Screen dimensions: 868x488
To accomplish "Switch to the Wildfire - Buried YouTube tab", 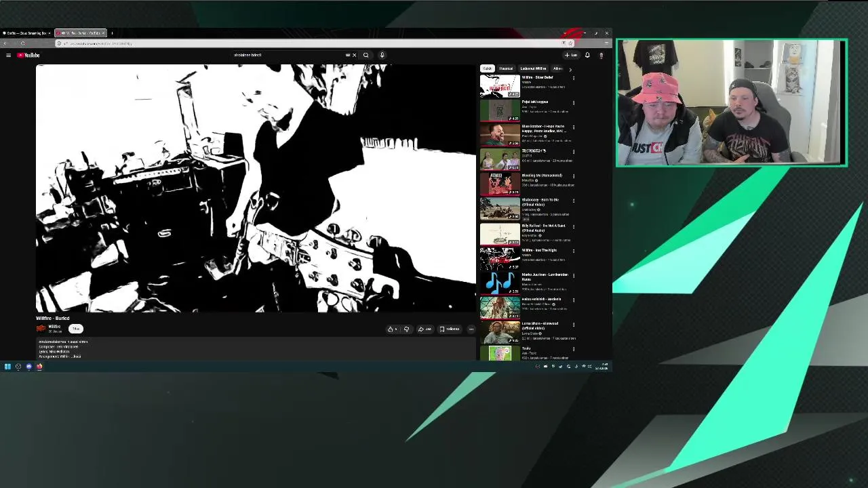I will (80, 33).
